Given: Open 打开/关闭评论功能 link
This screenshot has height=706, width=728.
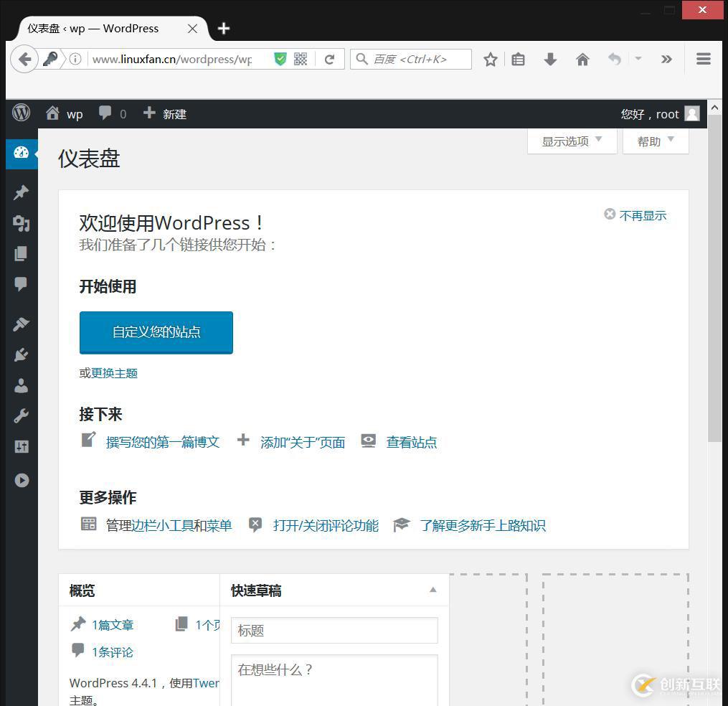Looking at the screenshot, I should click(326, 525).
